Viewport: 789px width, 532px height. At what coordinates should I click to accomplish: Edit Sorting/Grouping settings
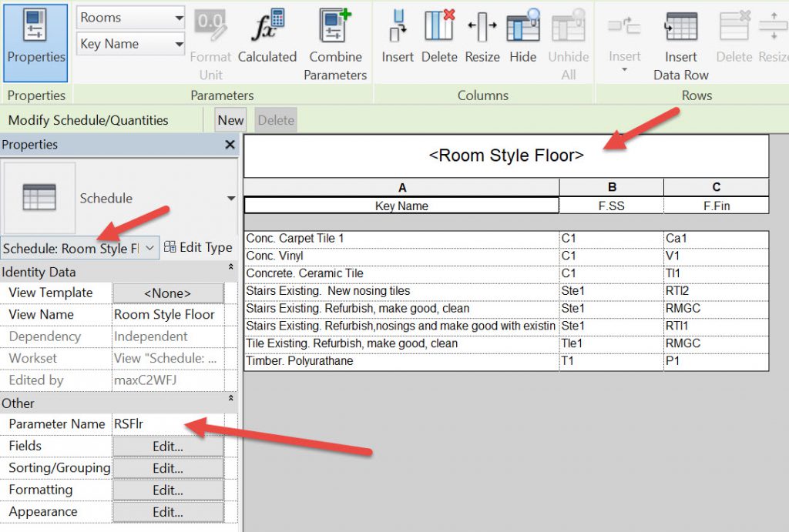168,468
